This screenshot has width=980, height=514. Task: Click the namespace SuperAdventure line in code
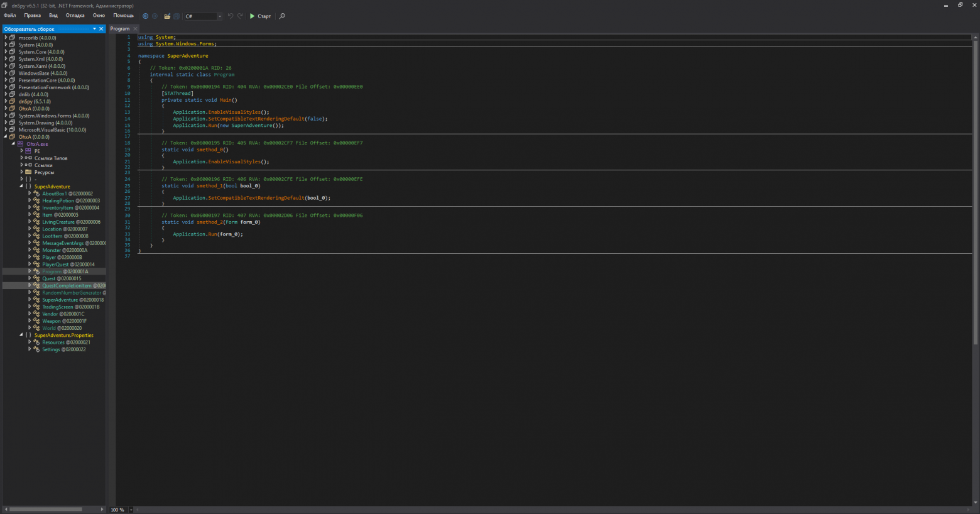pos(173,56)
